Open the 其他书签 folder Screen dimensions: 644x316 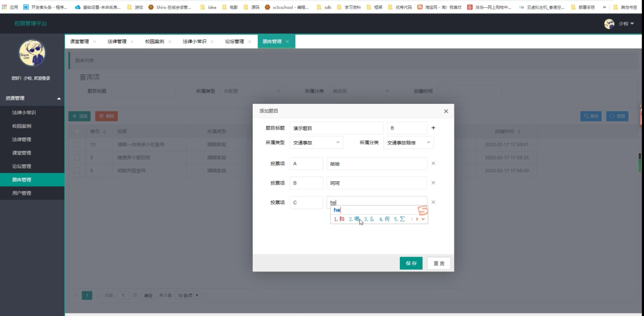(x=625, y=7)
